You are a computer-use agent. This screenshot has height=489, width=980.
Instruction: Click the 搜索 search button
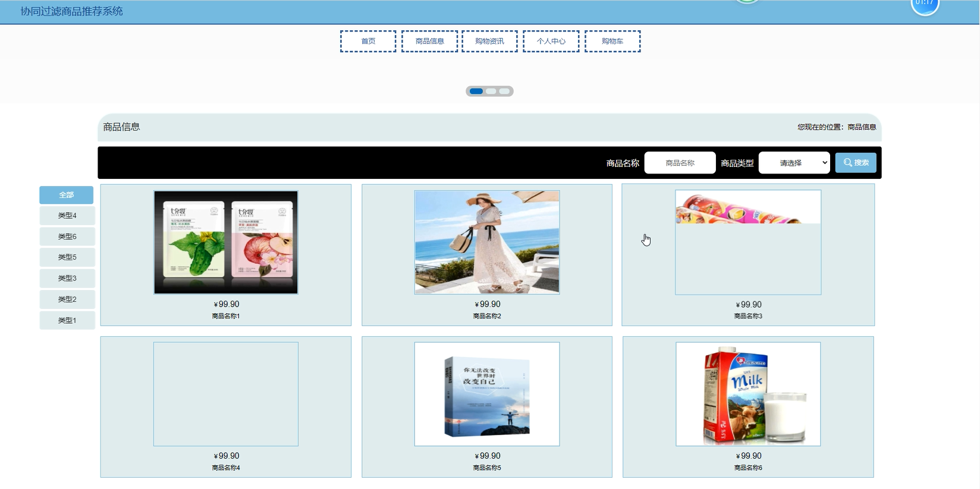click(x=855, y=163)
